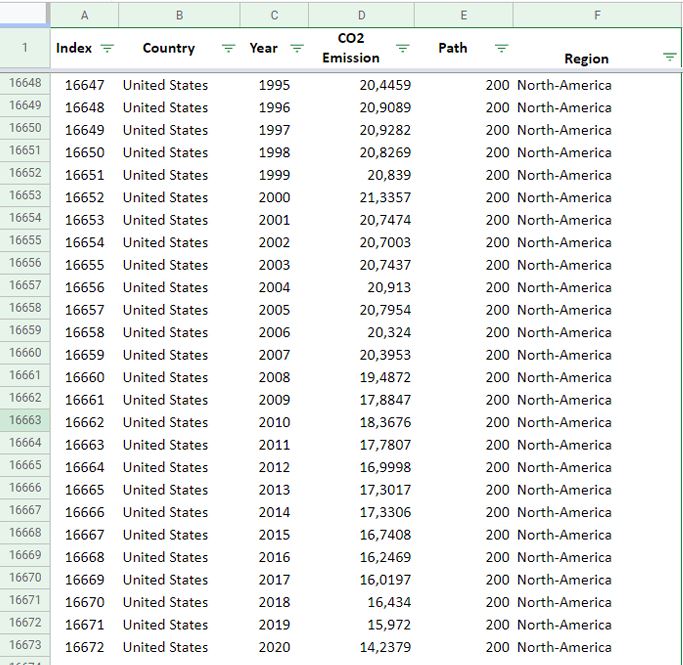Select column F header

597,15
